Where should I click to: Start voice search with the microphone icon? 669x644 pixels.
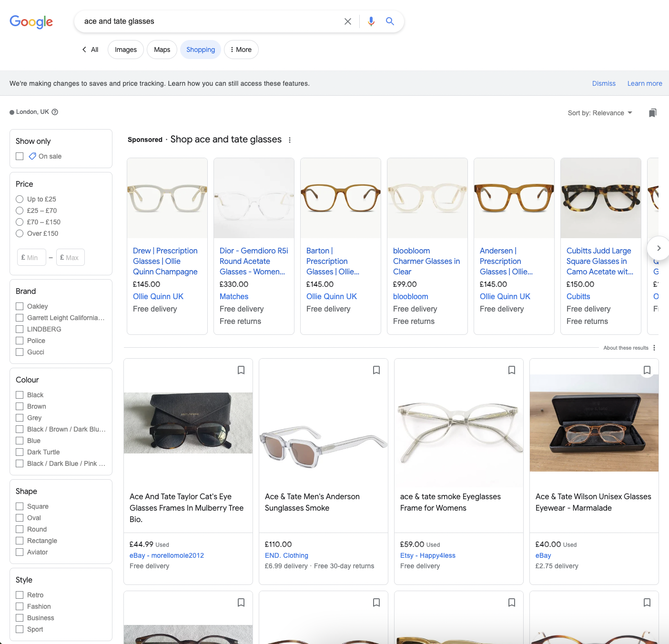pos(371,21)
